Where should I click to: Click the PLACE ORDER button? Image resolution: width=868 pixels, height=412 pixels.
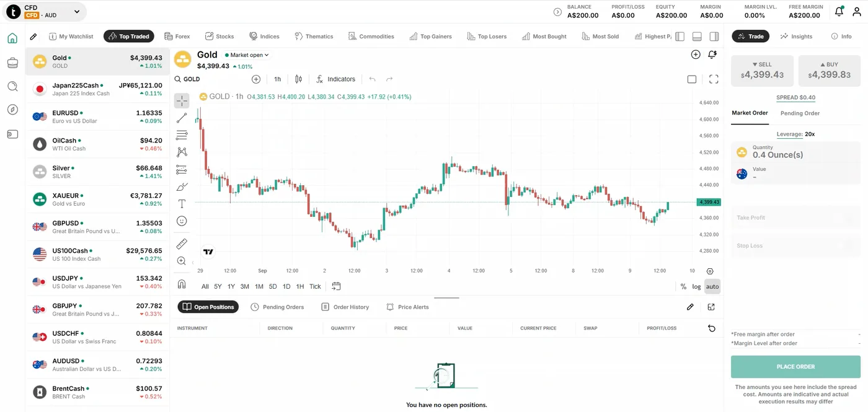coord(795,367)
